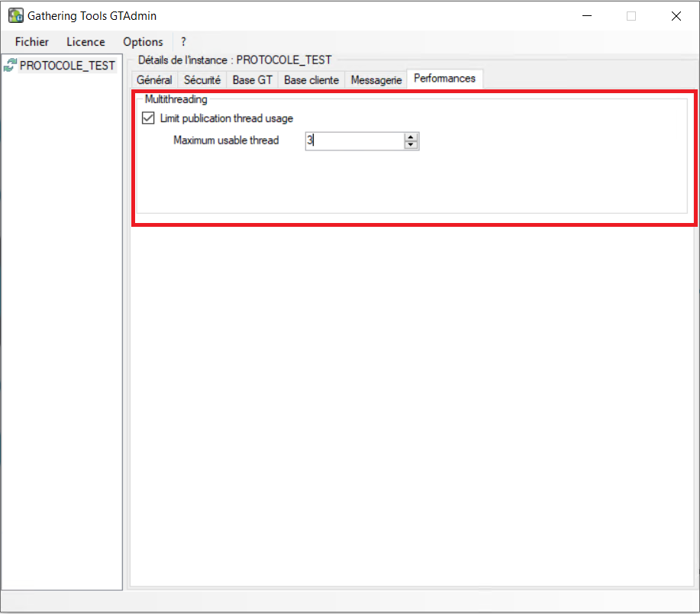700x614 pixels.
Task: Uncheck Limit publication thread usage checkbox
Action: [x=148, y=118]
